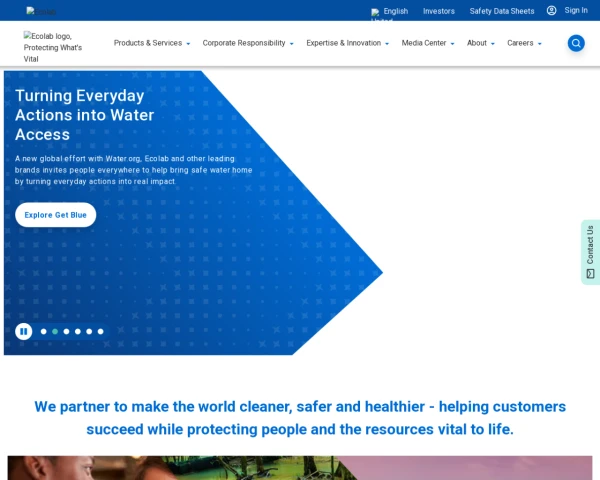Select the second (green) carousel slide dot
Screen dimensions: 600x480
[x=55, y=331]
